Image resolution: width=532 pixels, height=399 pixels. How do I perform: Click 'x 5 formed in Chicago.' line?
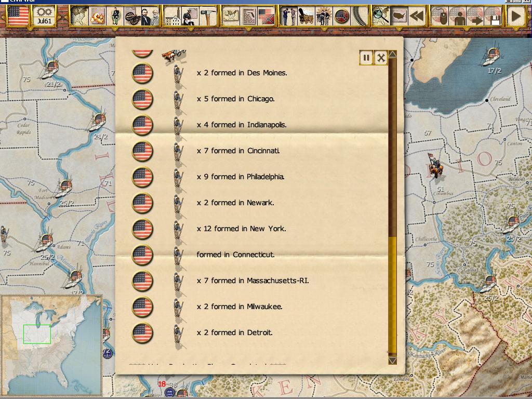pos(235,99)
